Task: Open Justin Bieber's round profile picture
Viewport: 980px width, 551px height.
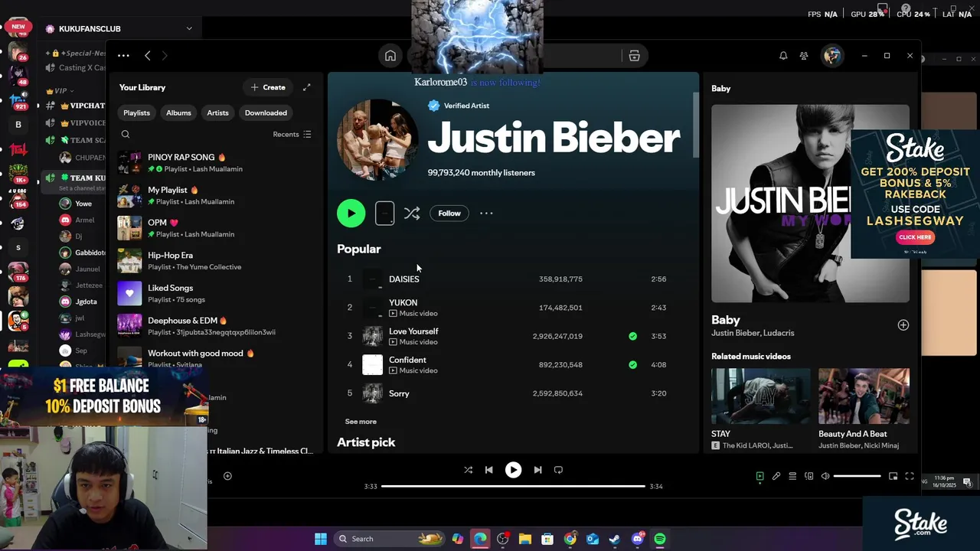Action: coord(377,139)
